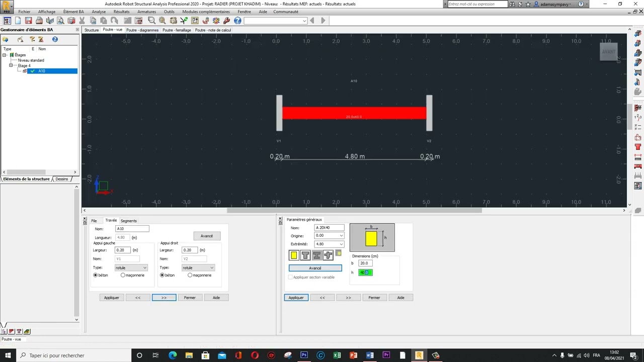The image size is (644, 362).
Task: Select the rectangular section shape icon
Action: pyautogui.click(x=294, y=255)
